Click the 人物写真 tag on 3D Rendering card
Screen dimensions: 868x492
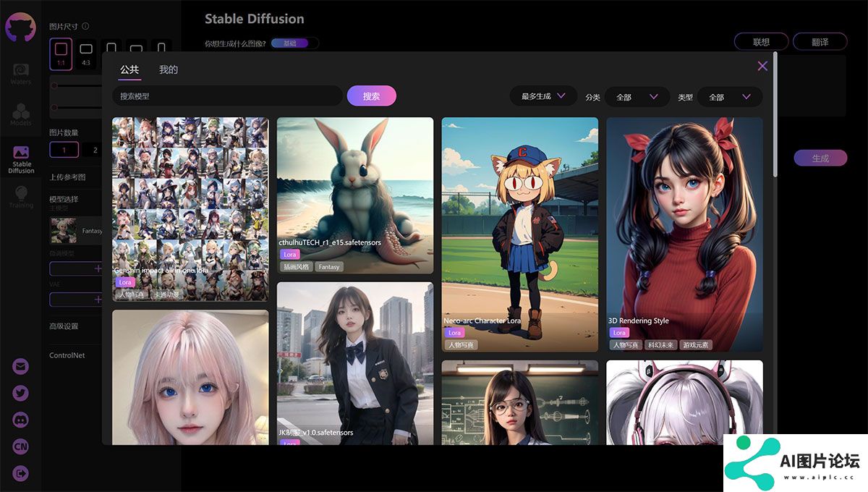tap(626, 345)
